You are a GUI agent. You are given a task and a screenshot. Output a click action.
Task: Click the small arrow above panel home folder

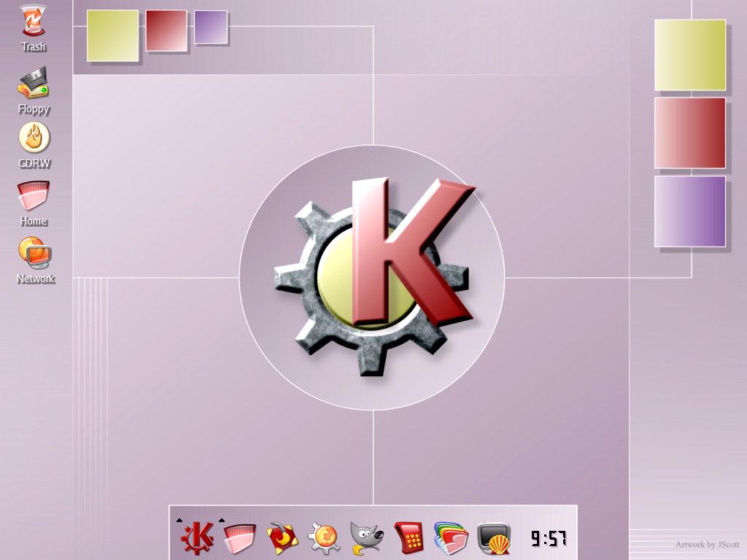tap(222, 521)
